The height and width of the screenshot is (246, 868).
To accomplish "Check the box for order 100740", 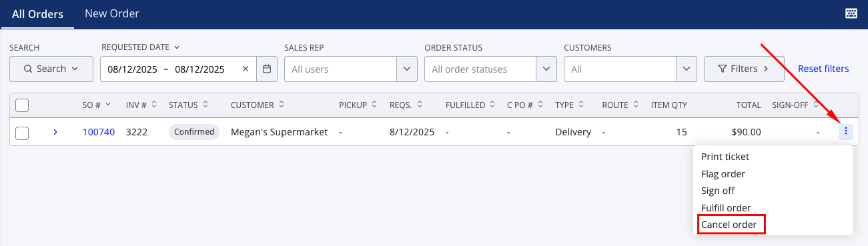I will [22, 133].
